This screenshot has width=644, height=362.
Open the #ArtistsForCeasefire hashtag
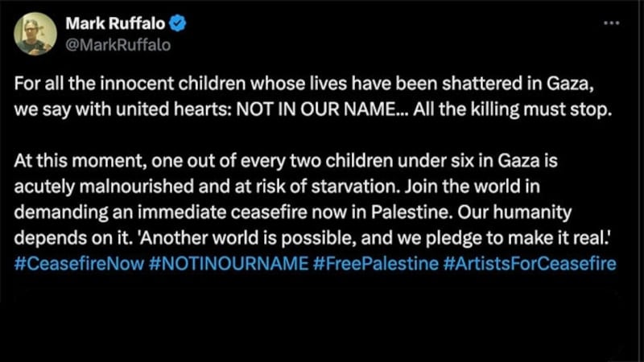coord(529,264)
